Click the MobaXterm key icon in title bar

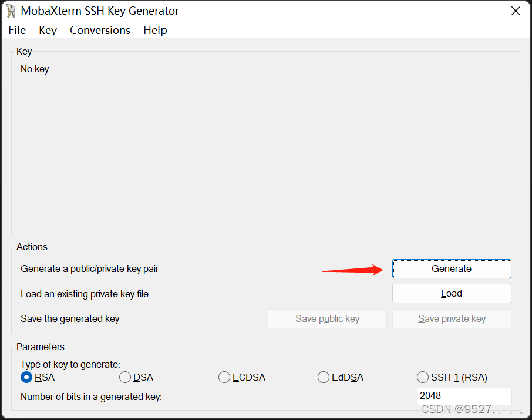click(9, 11)
